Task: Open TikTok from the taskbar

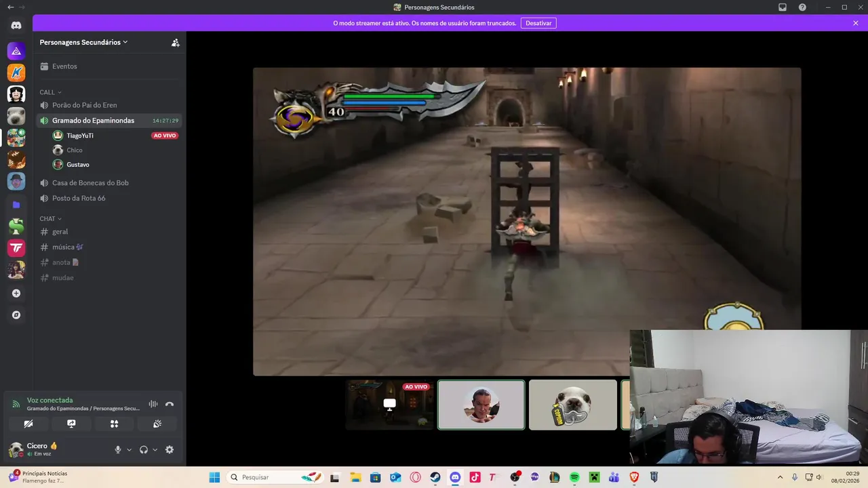Action: pyautogui.click(x=475, y=477)
